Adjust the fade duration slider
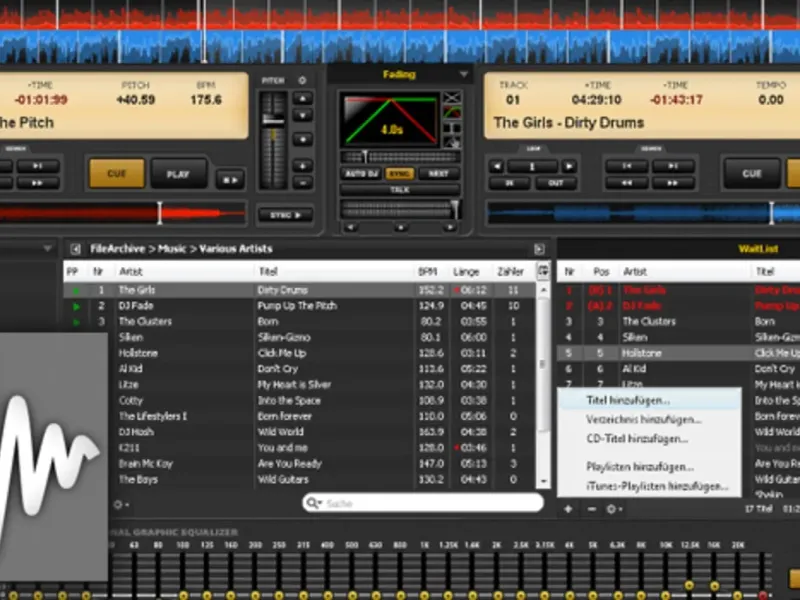Screen dimensions: 800x600 coord(400,157)
